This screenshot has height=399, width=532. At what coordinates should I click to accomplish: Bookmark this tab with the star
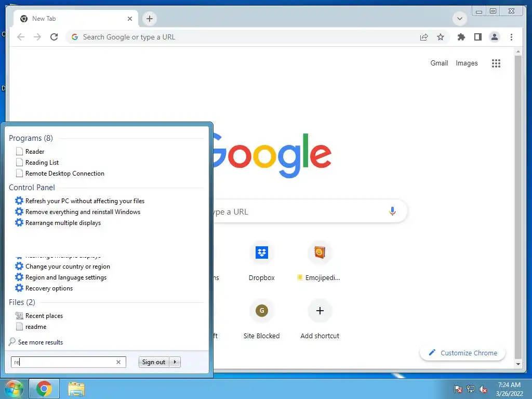(x=441, y=37)
